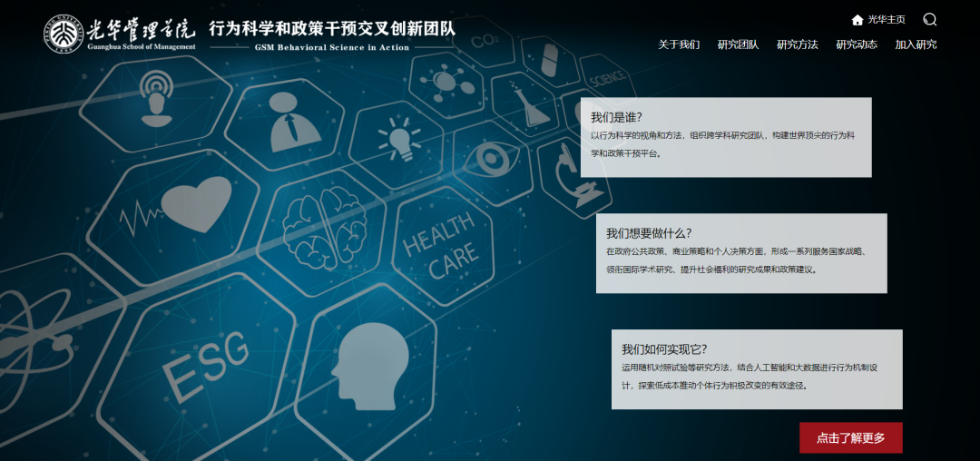Click the Guanghua School of Management logo
The height and width of the screenshot is (461, 980).
120,33
